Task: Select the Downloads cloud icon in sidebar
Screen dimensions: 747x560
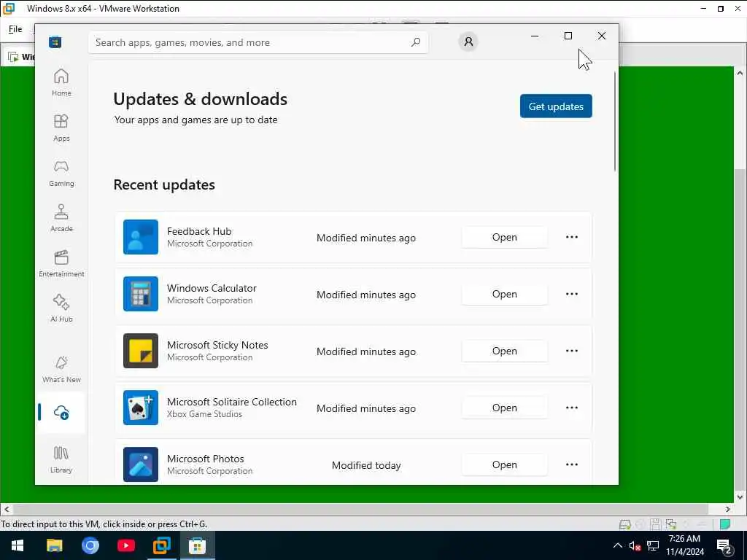Action: pos(61,413)
